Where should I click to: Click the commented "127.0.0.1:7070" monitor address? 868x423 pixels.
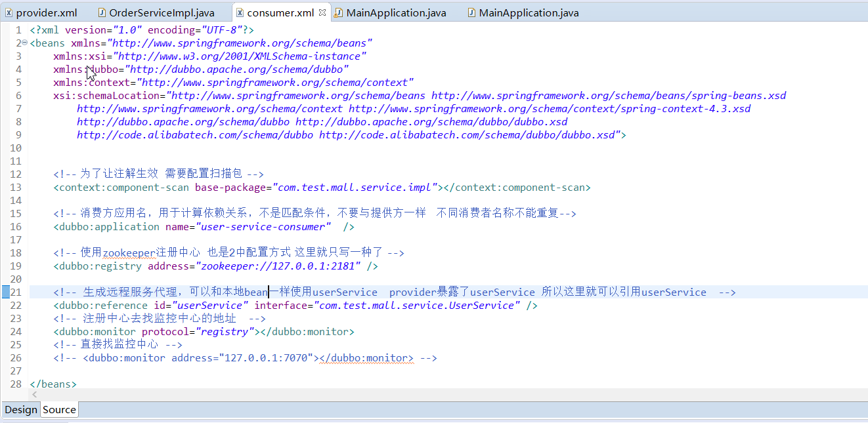click(266, 358)
